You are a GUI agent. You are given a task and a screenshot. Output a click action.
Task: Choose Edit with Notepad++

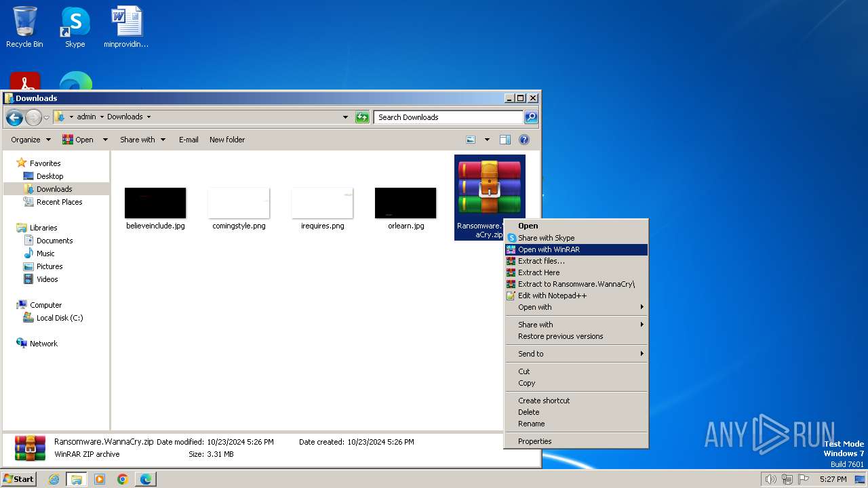576,296
